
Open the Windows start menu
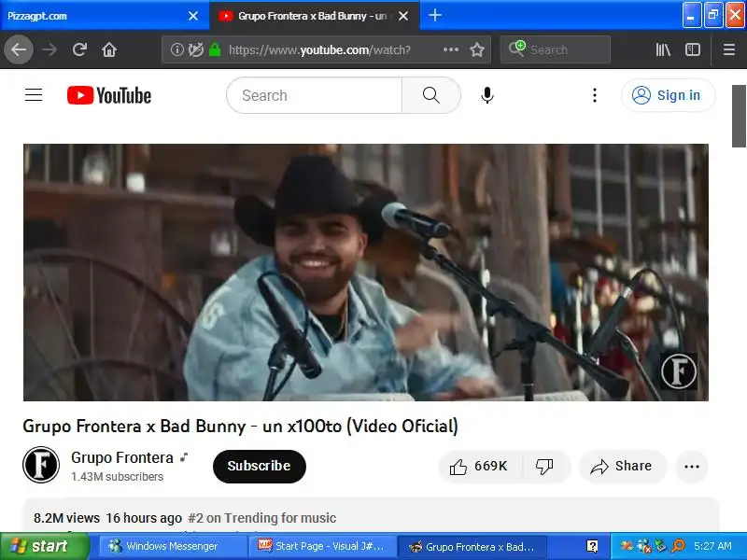point(44,546)
